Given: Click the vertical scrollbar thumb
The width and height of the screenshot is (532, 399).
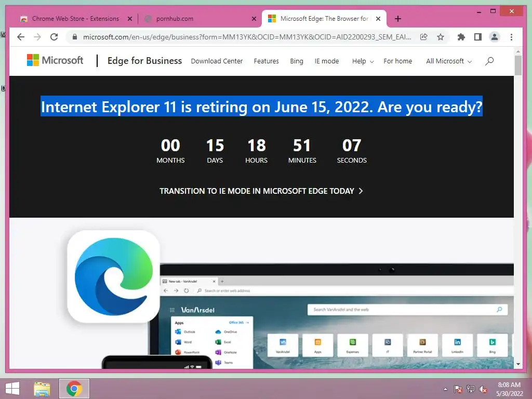Looking at the screenshot, I should click(518, 65).
